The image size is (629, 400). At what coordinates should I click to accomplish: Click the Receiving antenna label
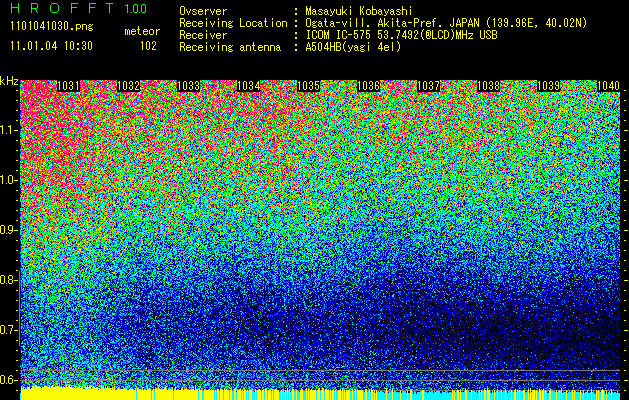[230, 47]
